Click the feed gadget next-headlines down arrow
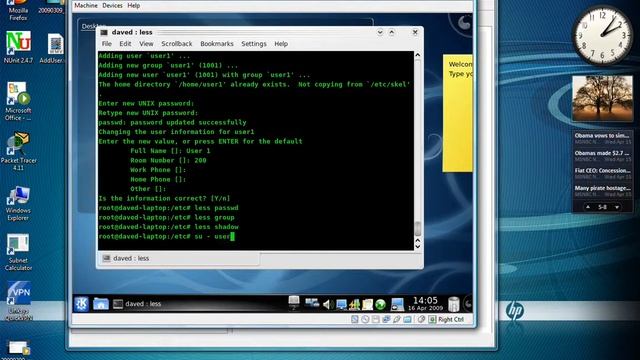Image resolution: width=640 pixels, height=360 pixels. tap(617, 207)
